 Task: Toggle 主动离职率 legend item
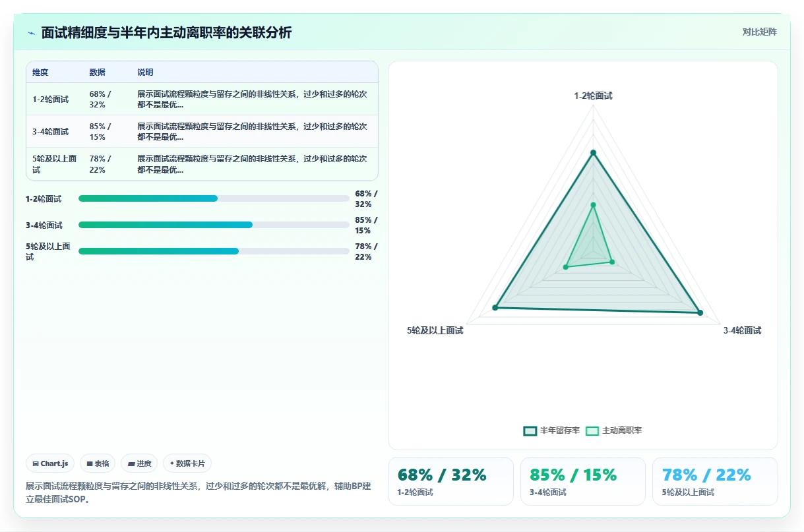(x=613, y=430)
